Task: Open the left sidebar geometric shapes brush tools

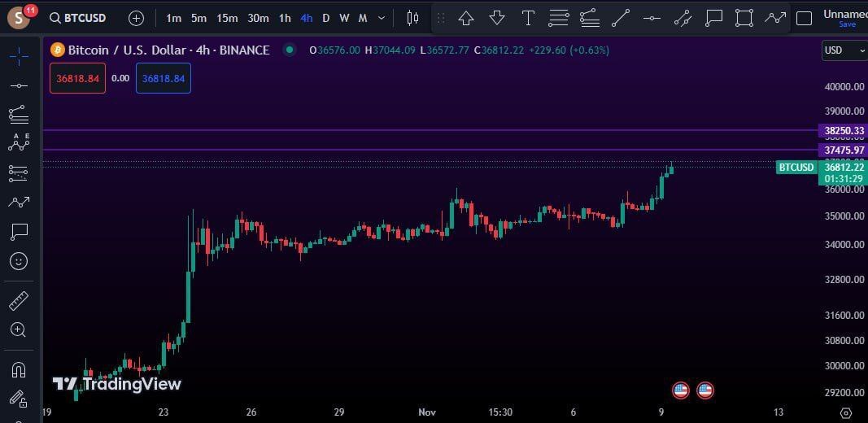Action: [x=19, y=202]
